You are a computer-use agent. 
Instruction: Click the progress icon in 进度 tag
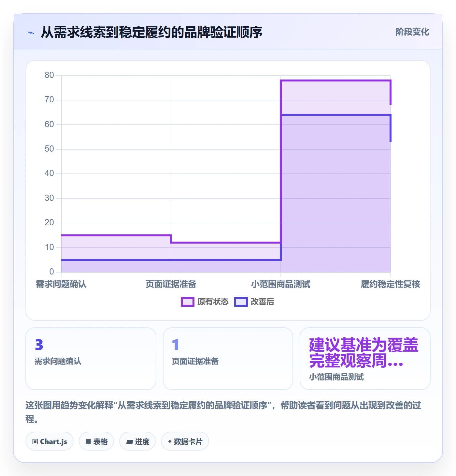click(x=130, y=442)
